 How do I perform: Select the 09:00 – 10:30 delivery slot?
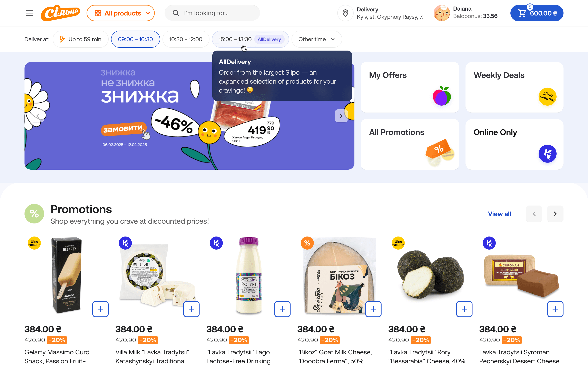pyautogui.click(x=135, y=39)
